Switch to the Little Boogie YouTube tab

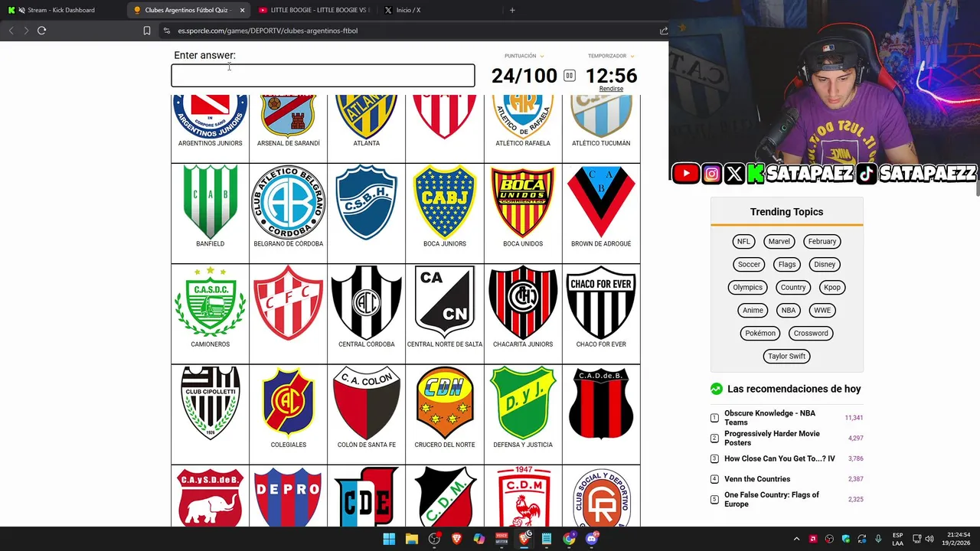point(314,10)
